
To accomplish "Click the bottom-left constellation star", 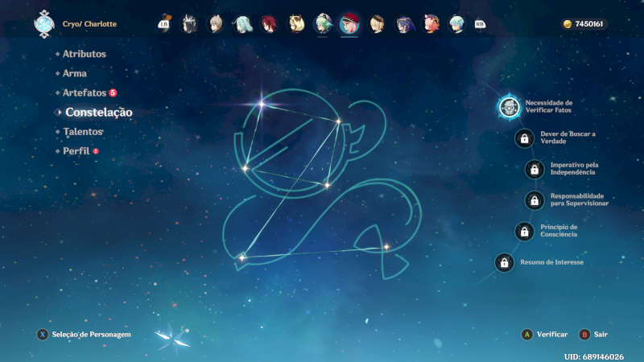I will (242, 257).
